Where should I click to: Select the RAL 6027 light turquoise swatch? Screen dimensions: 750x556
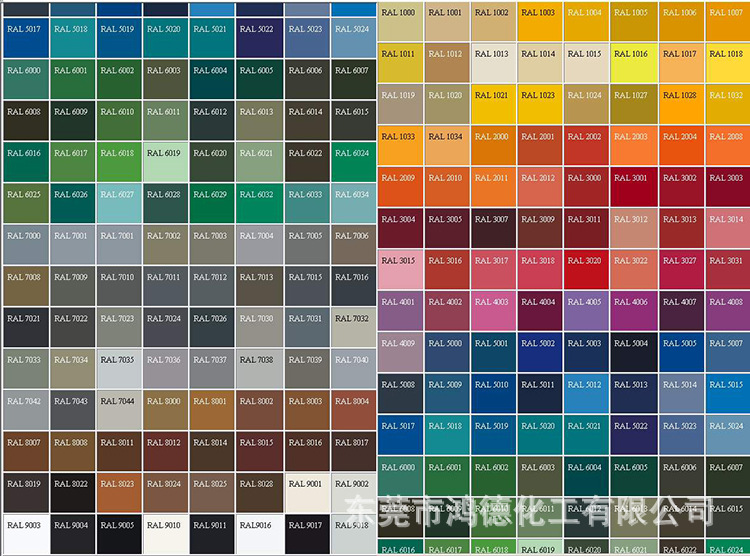pyautogui.click(x=119, y=203)
